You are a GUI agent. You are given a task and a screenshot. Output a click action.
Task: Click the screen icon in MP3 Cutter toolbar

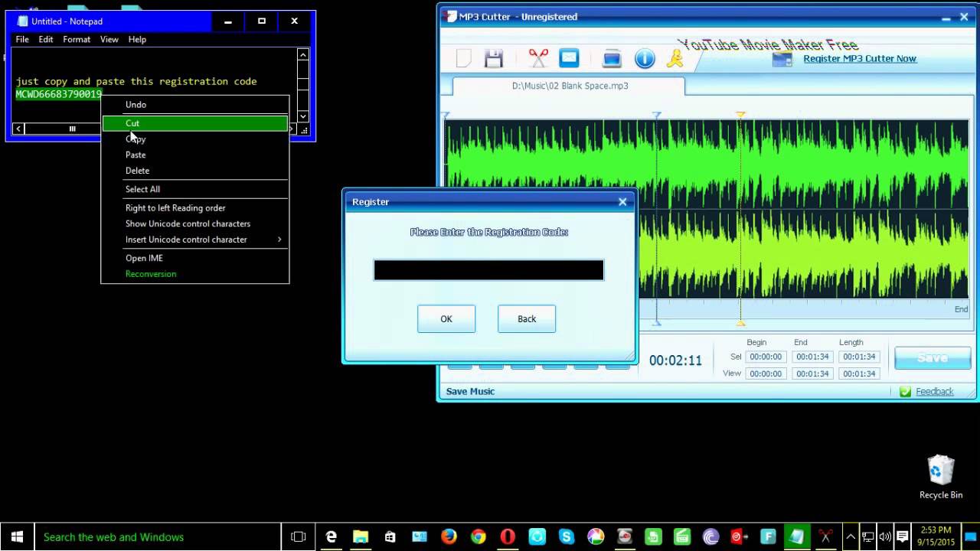(612, 58)
